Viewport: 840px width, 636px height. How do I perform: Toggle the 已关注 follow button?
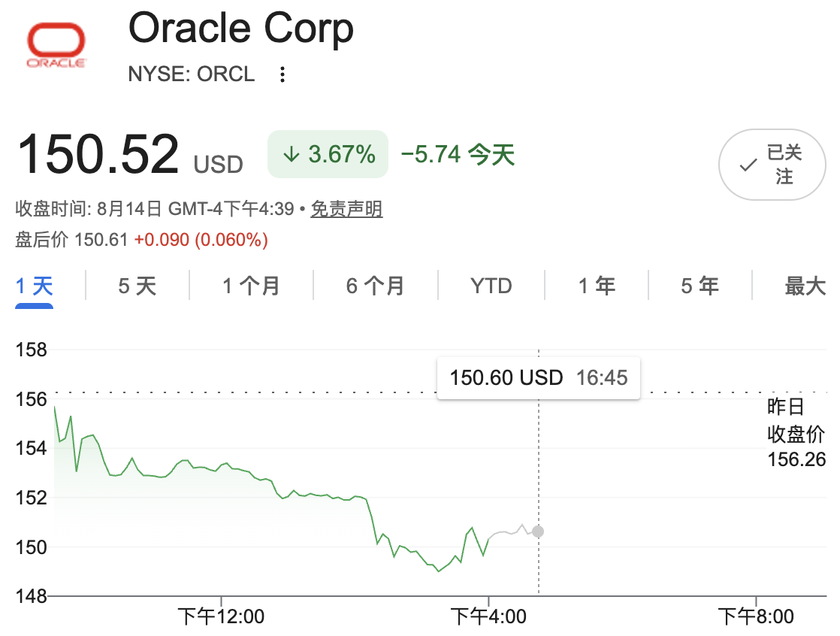(x=772, y=165)
